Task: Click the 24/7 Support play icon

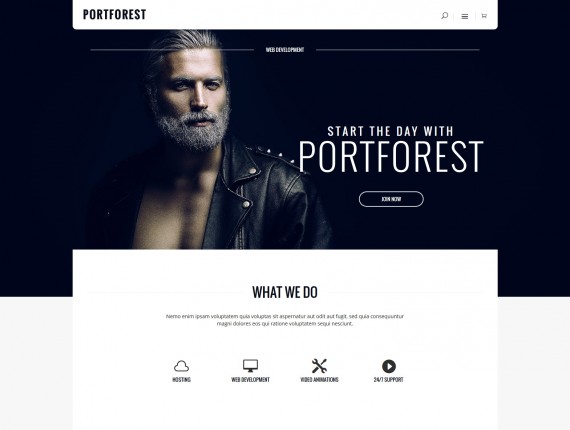Action: (389, 366)
